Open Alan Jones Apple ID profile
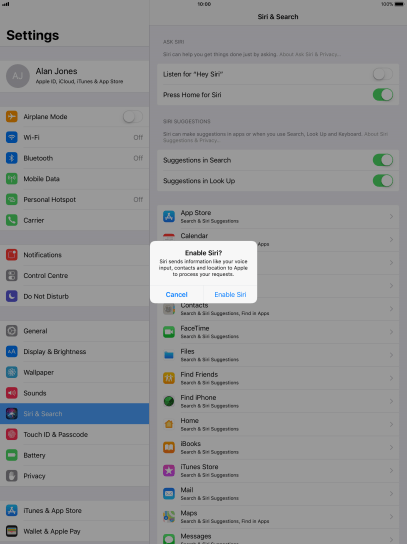The height and width of the screenshot is (544, 407). [x=75, y=76]
